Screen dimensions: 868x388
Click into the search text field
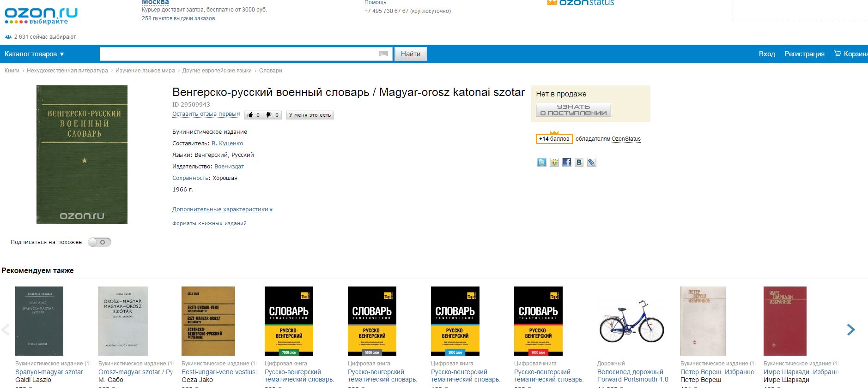point(239,54)
